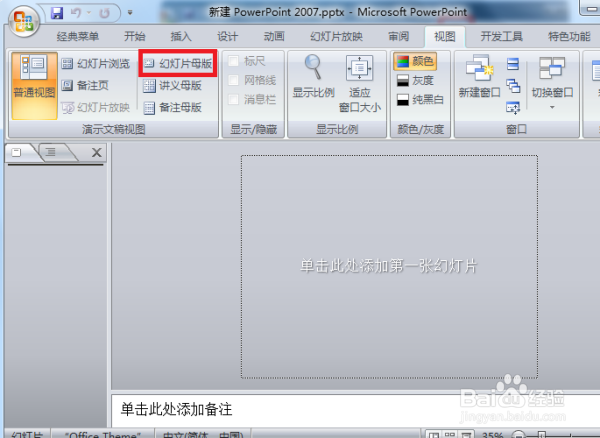Open the 审阅 ribbon tab

click(x=398, y=36)
